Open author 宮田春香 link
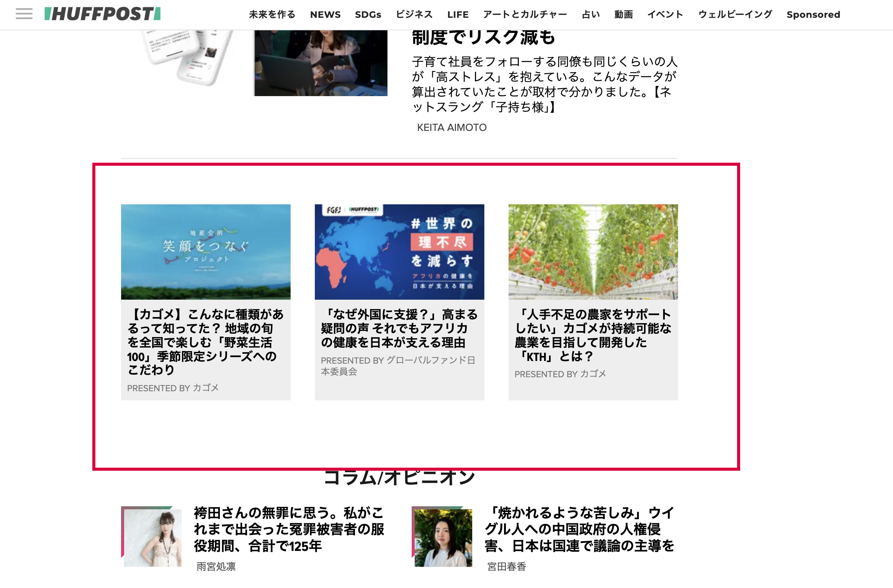The image size is (893, 588). pos(507,566)
